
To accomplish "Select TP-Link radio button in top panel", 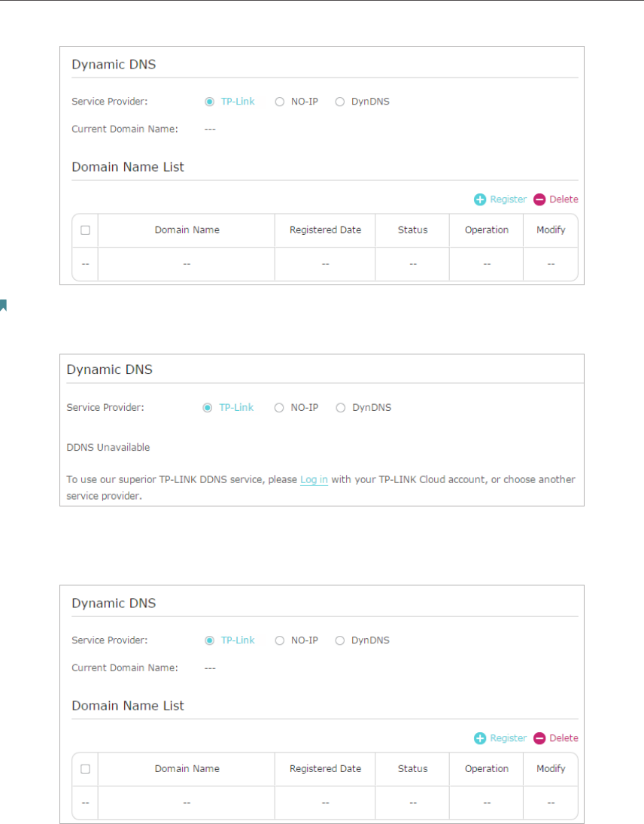I will 209,102.
